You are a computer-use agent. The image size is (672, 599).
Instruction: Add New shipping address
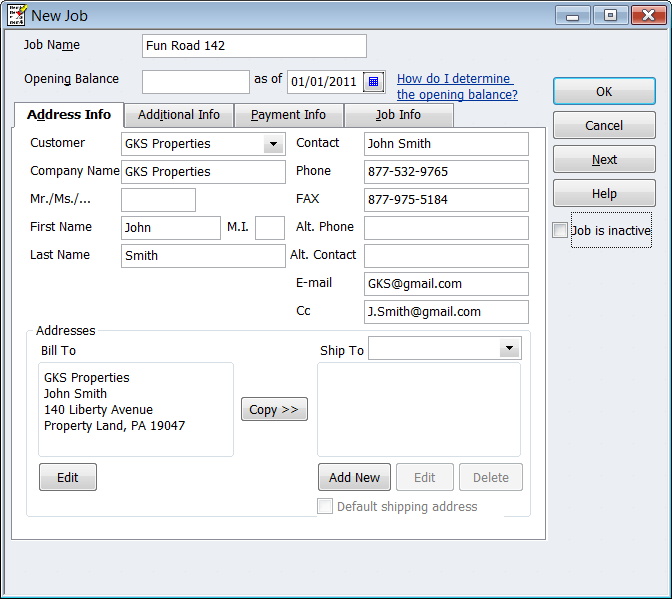coord(354,477)
